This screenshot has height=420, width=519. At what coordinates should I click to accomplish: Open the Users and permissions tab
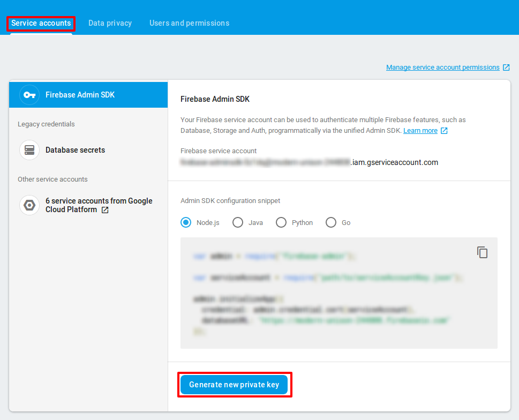[189, 23]
